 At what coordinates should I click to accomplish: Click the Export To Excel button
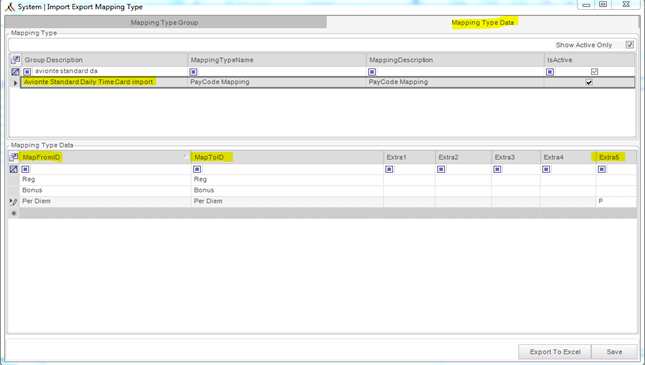pyautogui.click(x=555, y=352)
